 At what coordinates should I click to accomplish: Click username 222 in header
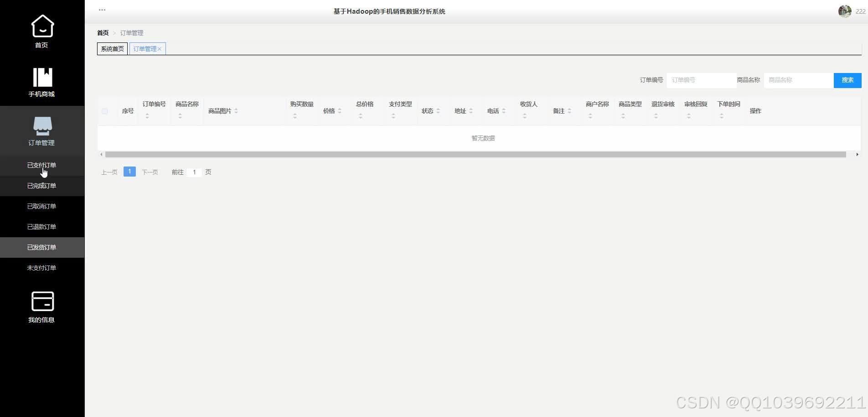click(860, 11)
